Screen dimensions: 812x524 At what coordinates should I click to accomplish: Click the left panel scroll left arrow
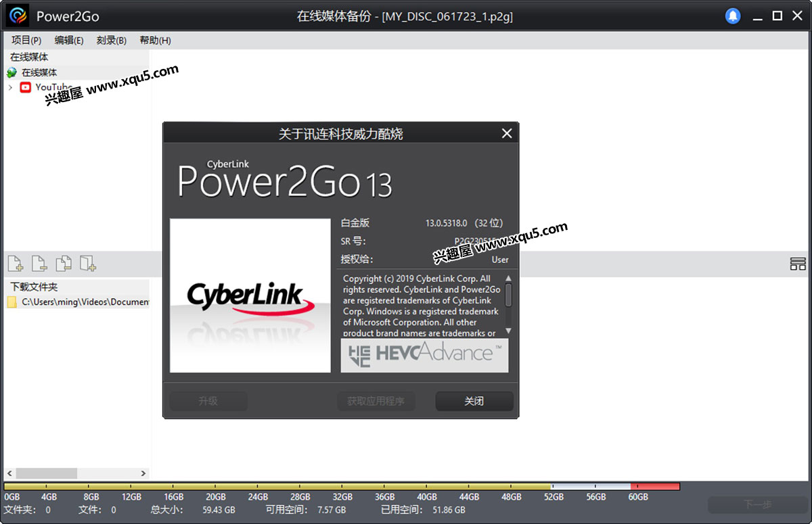[9, 473]
